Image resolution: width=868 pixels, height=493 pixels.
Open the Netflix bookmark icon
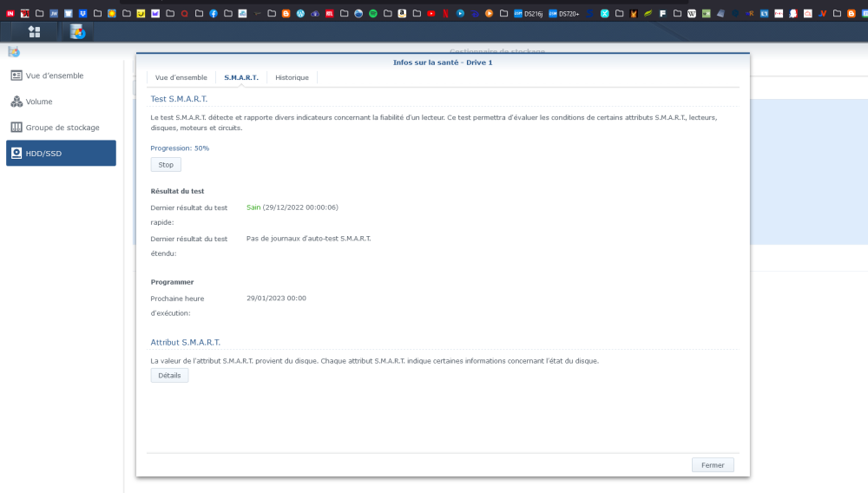pyautogui.click(x=445, y=14)
